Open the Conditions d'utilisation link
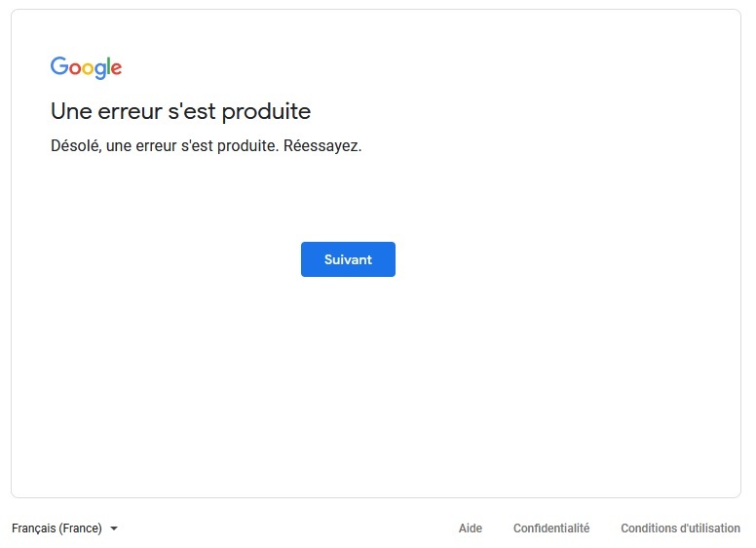This screenshot has width=756, height=548. point(680,528)
